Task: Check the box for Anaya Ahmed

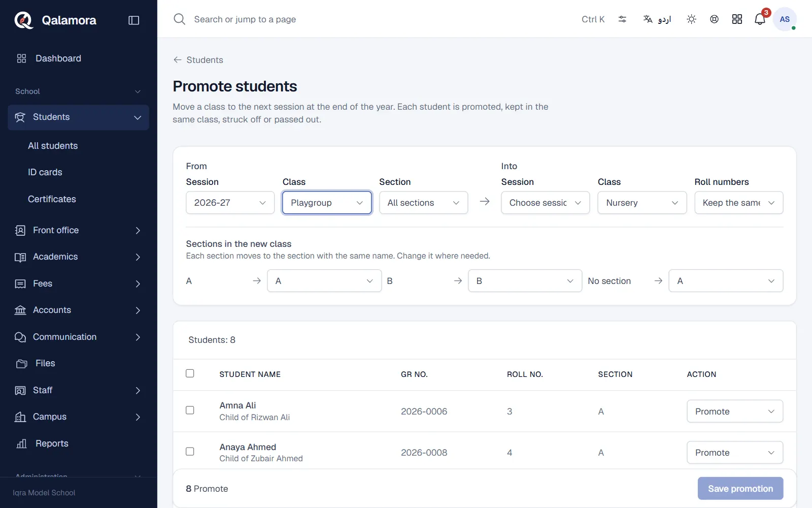Action: tap(190, 451)
